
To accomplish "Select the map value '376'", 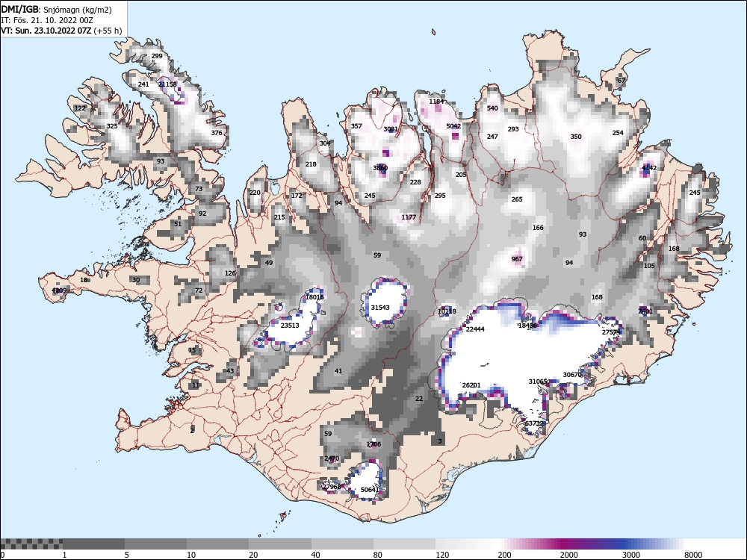I will pos(217,133).
